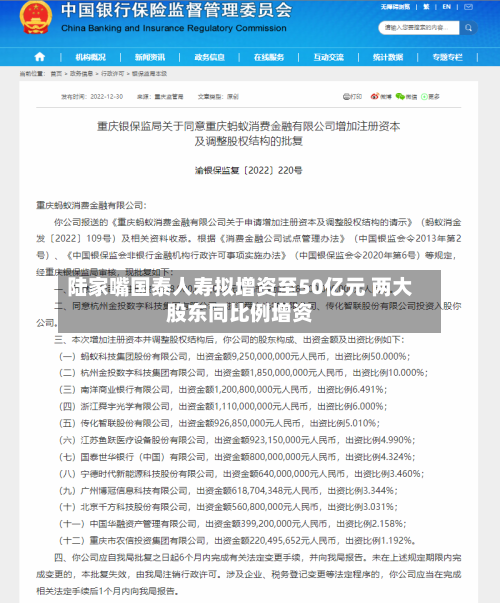Click the row 中国华融资产管理有限公司 2.158%
Screen dimensions: 500x603
click(x=232, y=524)
